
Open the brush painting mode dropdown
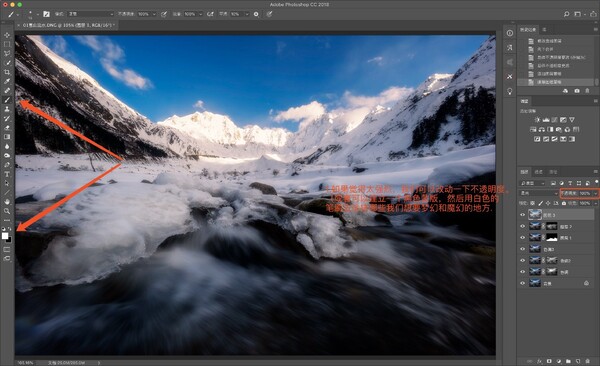[91, 14]
